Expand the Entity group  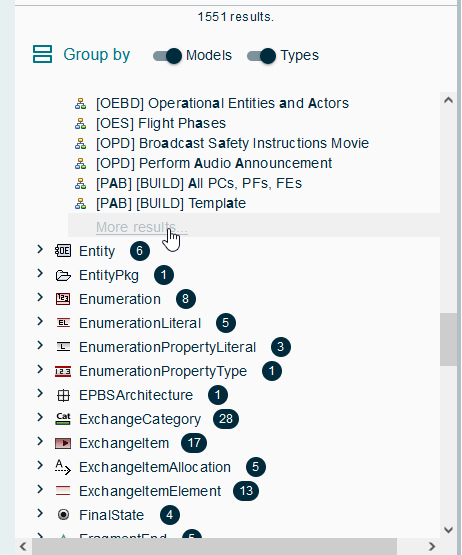40,250
